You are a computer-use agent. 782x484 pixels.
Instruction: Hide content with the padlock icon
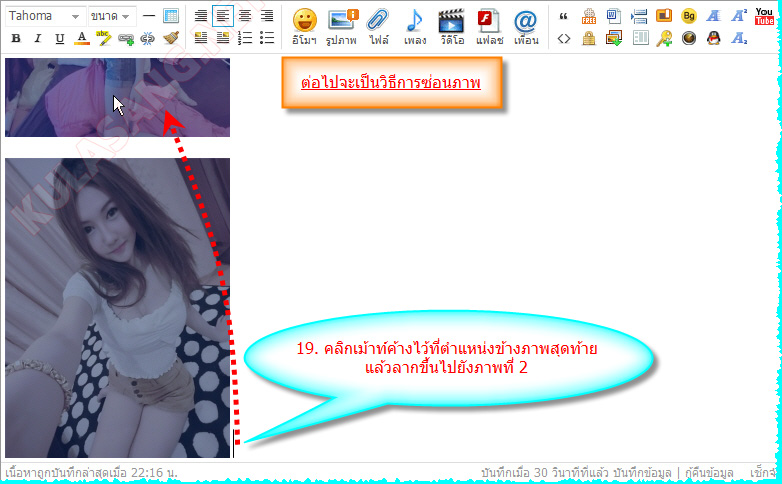tap(589, 38)
